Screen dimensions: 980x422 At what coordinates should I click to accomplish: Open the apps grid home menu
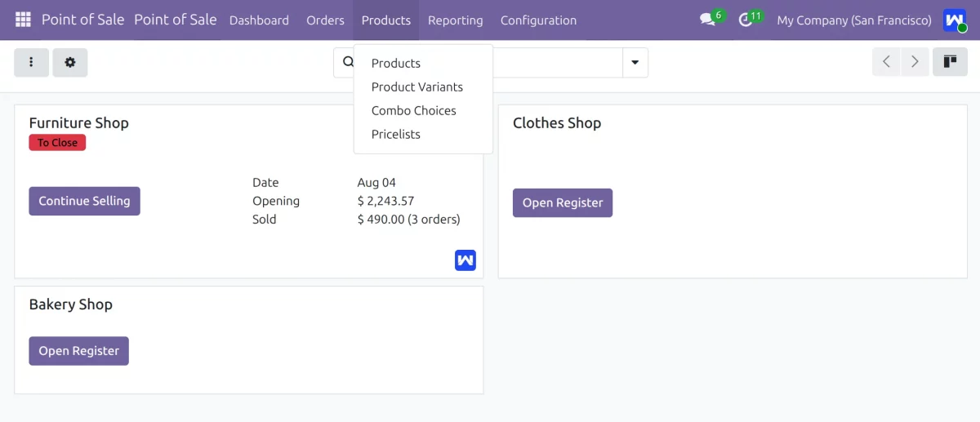pyautogui.click(x=23, y=20)
